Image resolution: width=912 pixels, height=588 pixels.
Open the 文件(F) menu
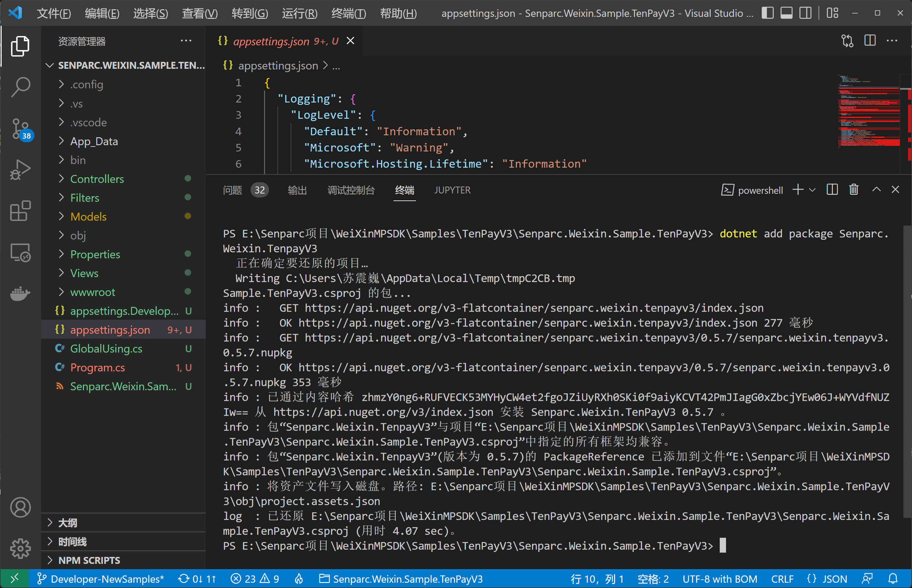coord(54,13)
